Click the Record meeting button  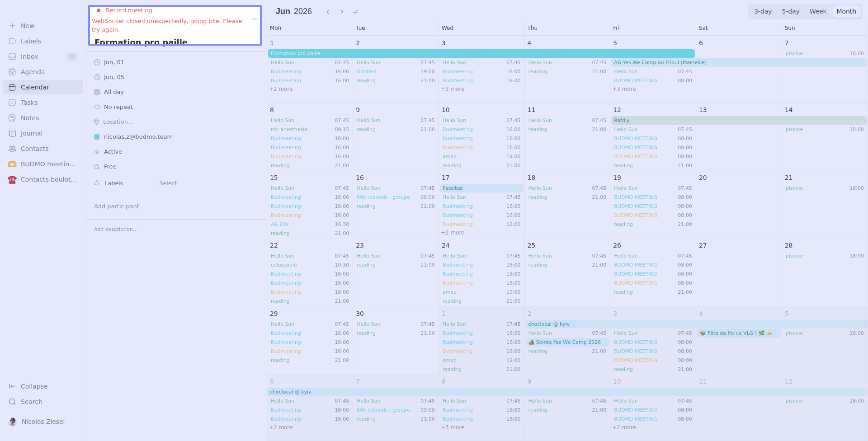128,10
